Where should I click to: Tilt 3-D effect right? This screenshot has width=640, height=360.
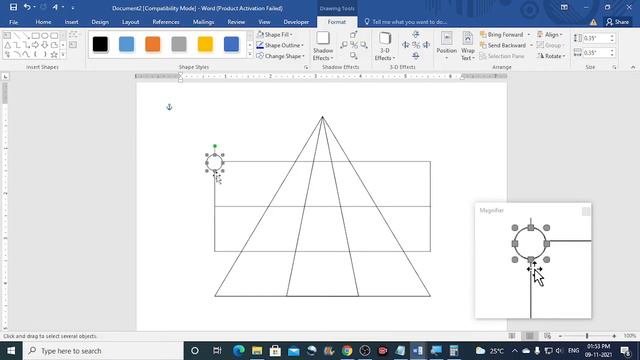tap(426, 45)
